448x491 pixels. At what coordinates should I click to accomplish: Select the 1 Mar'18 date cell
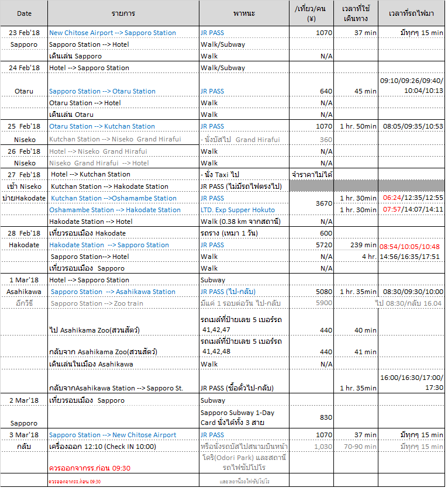[24, 280]
